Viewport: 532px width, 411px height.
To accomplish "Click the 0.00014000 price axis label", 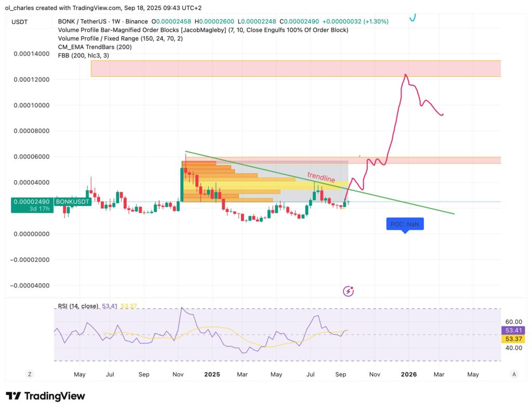I will (32, 54).
